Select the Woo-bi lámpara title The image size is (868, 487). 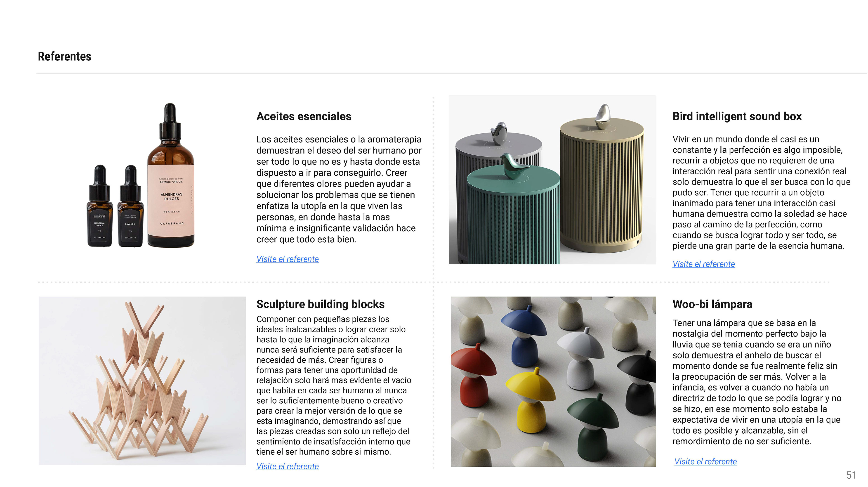tap(712, 304)
